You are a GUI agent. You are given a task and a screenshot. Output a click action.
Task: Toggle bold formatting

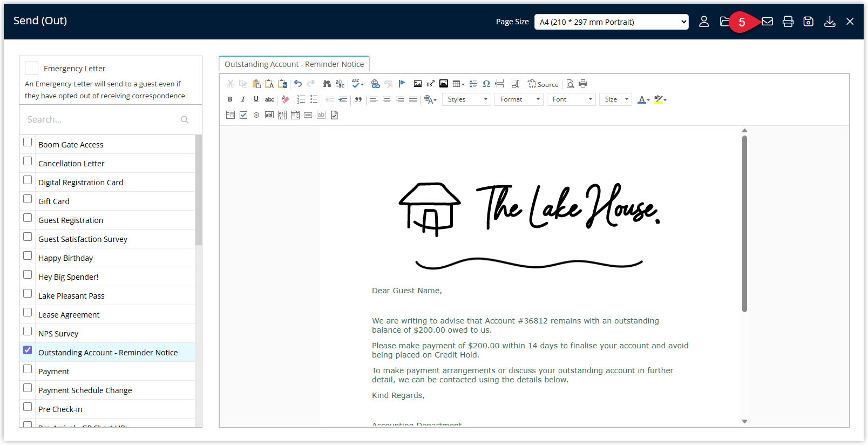230,99
